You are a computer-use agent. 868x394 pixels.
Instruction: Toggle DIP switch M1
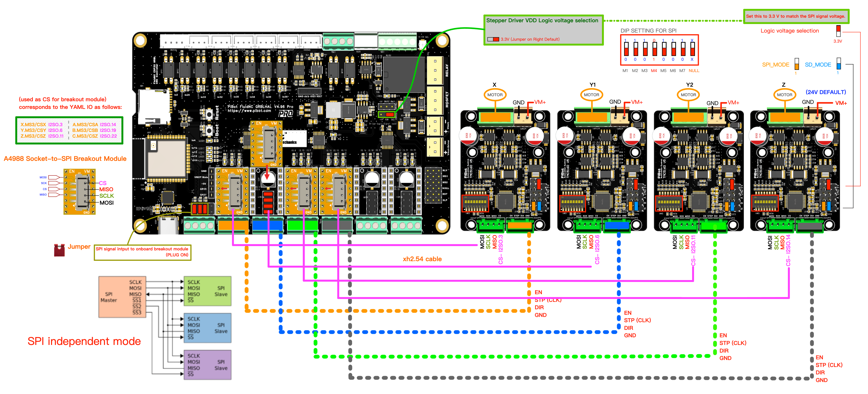coord(626,49)
